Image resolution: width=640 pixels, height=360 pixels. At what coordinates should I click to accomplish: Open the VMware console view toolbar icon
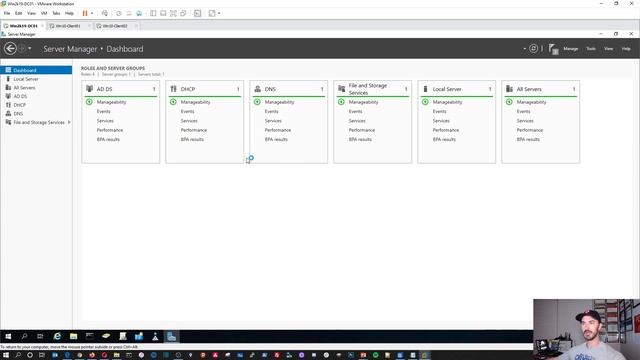[x=198, y=13]
